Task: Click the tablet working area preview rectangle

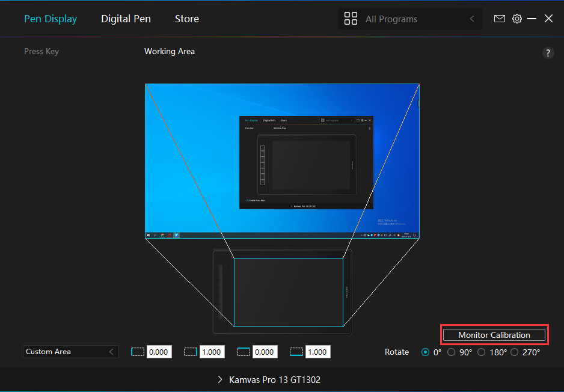Action: point(289,292)
